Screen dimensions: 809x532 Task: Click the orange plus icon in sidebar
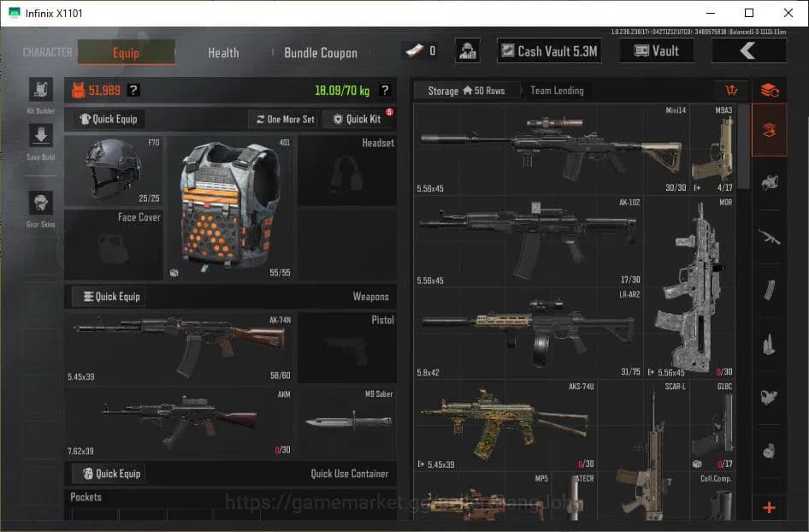click(769, 508)
